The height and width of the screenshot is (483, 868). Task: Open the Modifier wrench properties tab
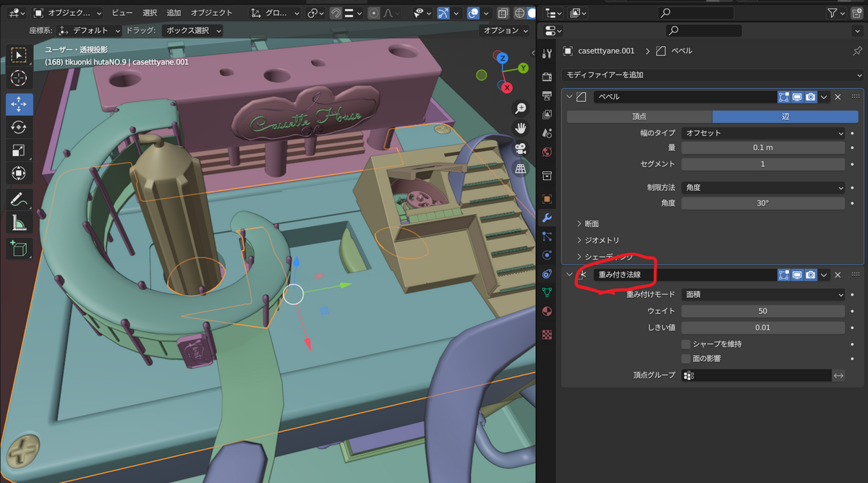click(548, 218)
